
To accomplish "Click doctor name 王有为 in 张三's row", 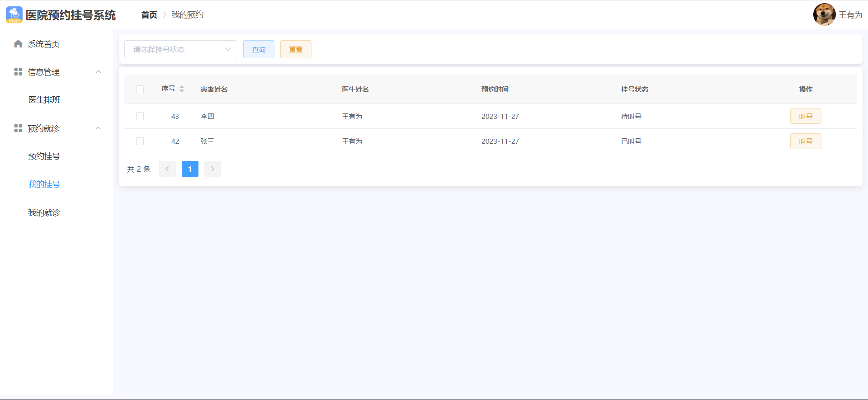I will (x=352, y=141).
